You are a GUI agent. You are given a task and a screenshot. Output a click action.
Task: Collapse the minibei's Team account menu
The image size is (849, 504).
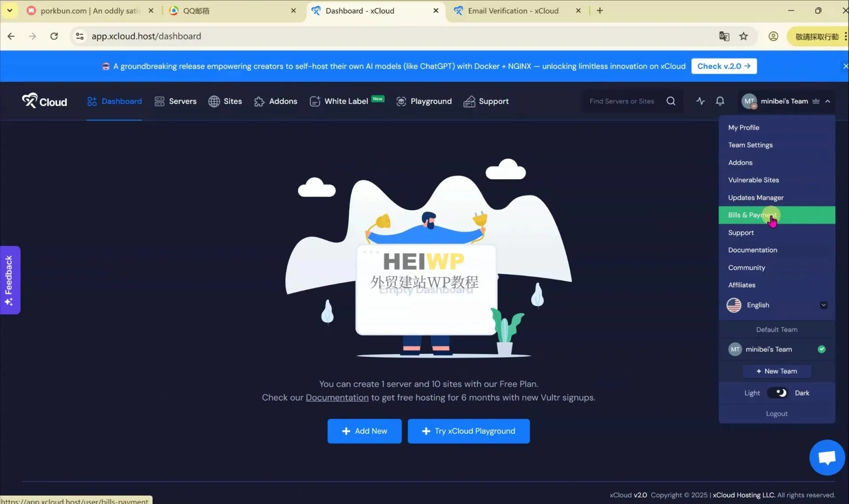[828, 101]
